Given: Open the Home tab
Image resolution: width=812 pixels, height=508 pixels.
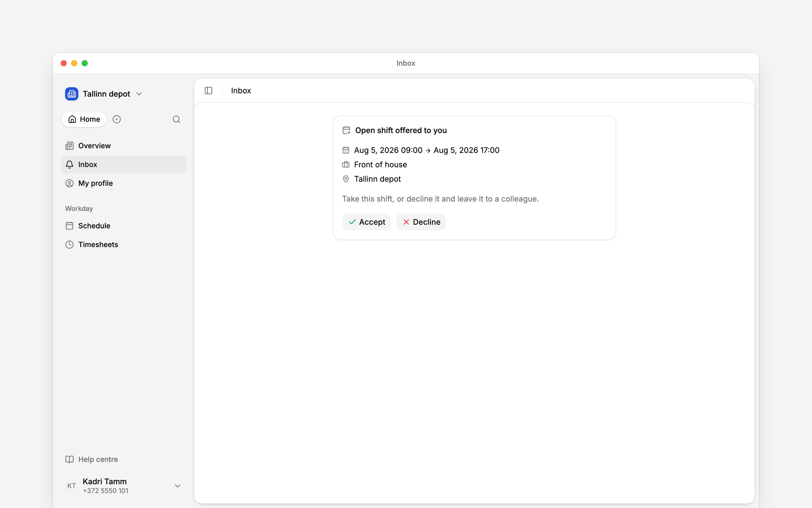Looking at the screenshot, I should (84, 119).
